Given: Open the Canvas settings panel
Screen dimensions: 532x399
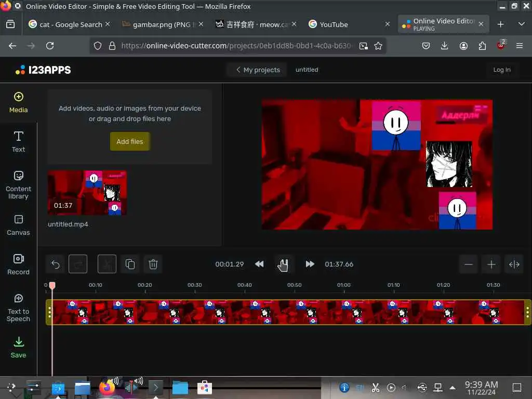Looking at the screenshot, I should click(18, 225).
